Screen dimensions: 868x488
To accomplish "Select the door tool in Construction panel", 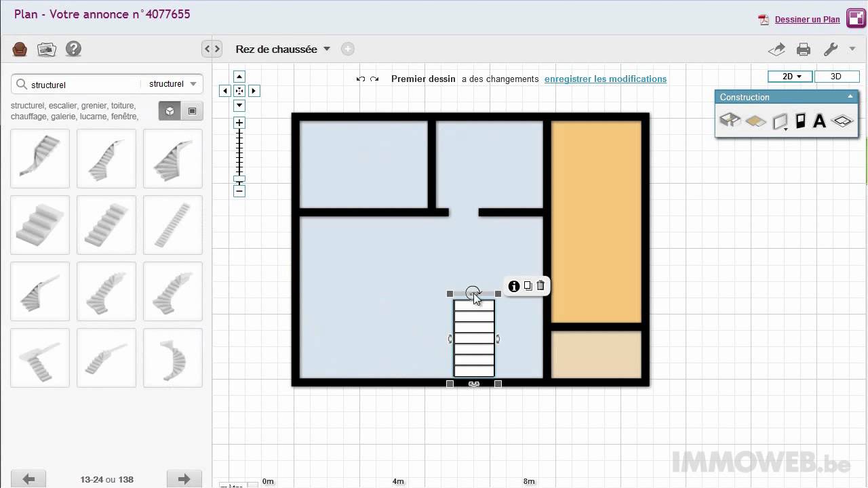I will [x=800, y=121].
